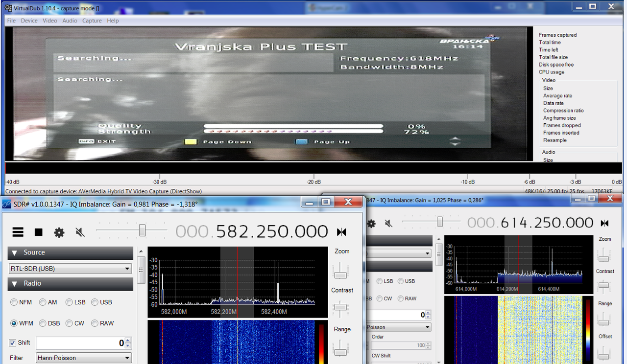Image resolution: width=627 pixels, height=364 pixels.
Task: Click the Order value field in 614 MHz window
Action: click(x=398, y=345)
